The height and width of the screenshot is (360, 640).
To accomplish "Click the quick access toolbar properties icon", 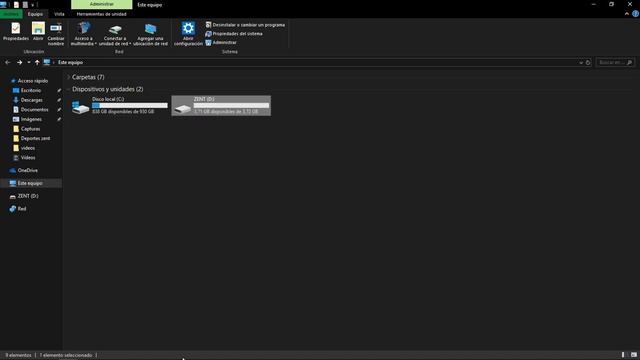I will pyautogui.click(x=16, y=4).
